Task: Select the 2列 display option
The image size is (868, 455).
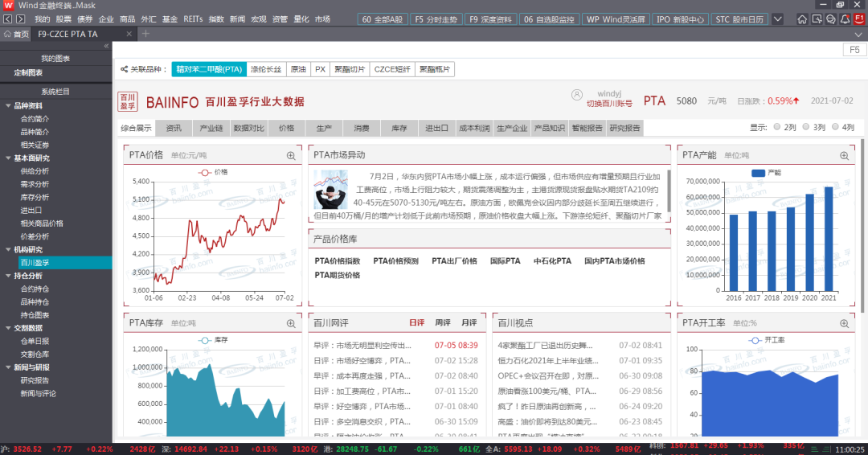Action: pos(777,127)
